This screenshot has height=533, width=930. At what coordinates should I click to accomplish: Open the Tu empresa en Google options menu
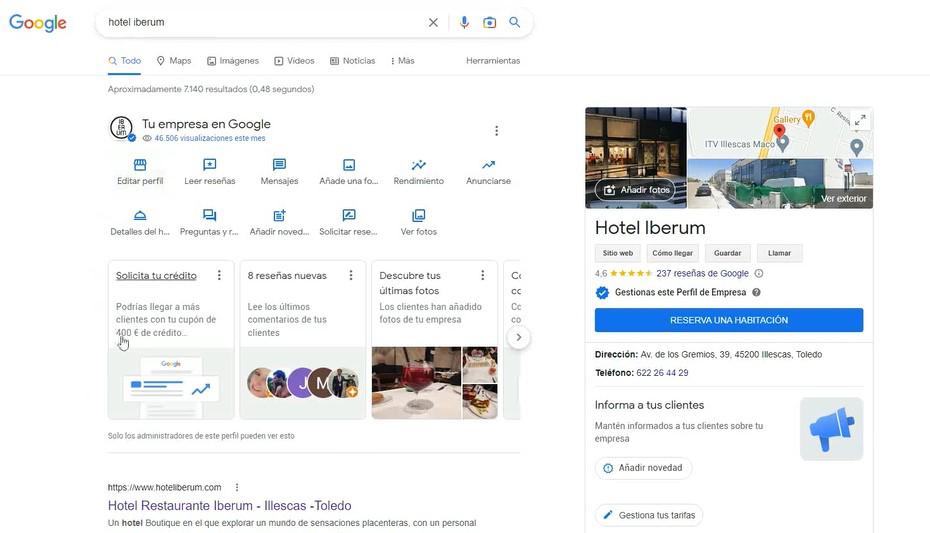pos(496,130)
